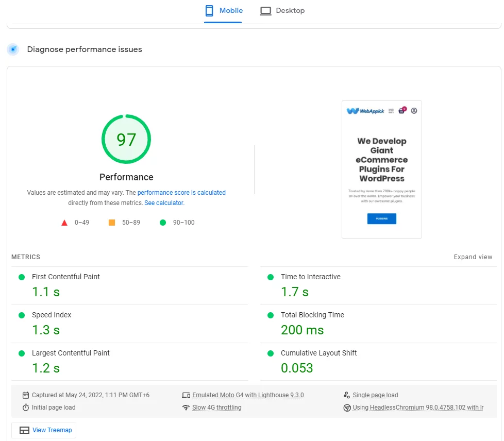Click Emulated Moto G4 with Lighthouse 9.3.0
Viewport: 504px width, 441px height.
click(248, 395)
